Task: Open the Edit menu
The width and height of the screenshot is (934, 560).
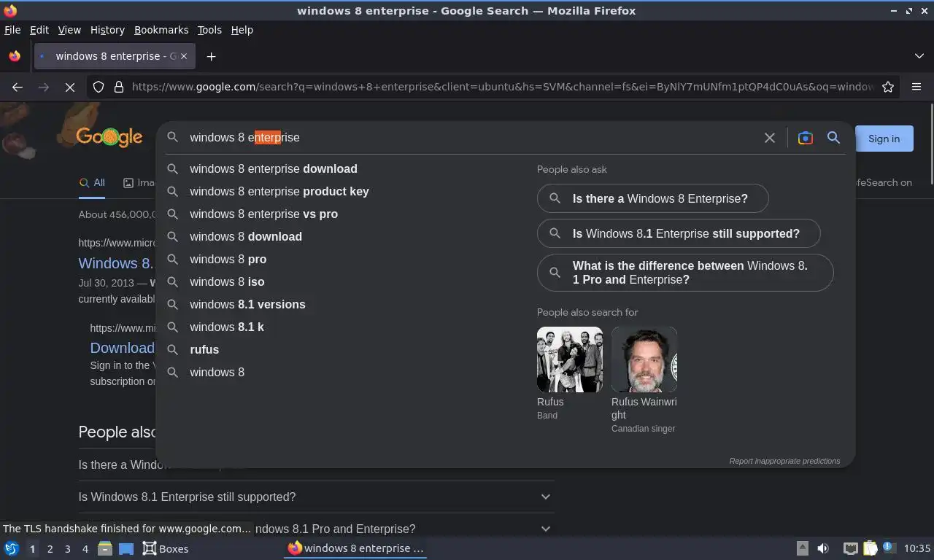Action: [39, 30]
